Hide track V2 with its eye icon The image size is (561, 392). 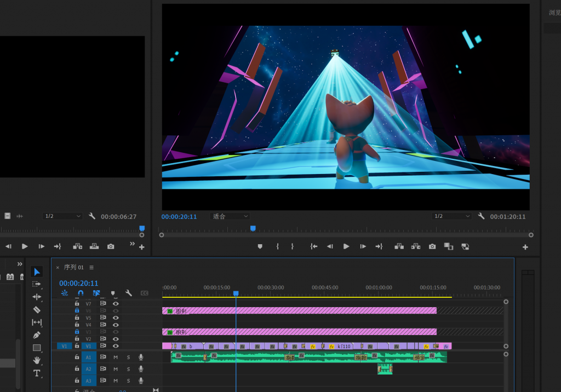click(116, 339)
